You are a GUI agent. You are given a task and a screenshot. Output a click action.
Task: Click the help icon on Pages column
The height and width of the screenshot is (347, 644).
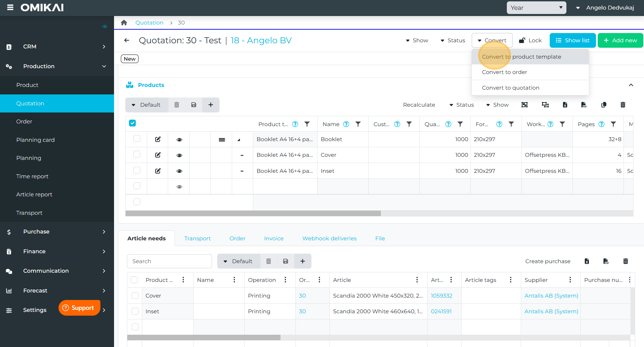(601, 124)
